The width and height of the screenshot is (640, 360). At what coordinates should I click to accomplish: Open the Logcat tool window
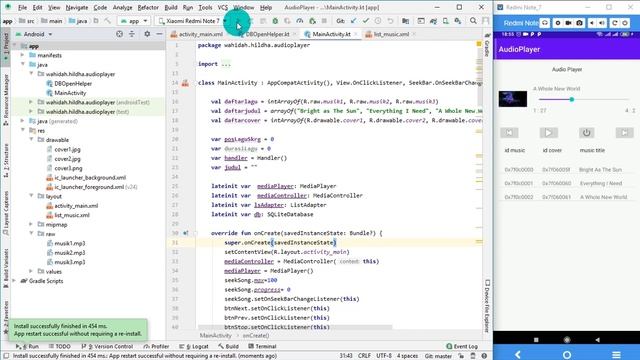pyautogui.click(x=194, y=346)
